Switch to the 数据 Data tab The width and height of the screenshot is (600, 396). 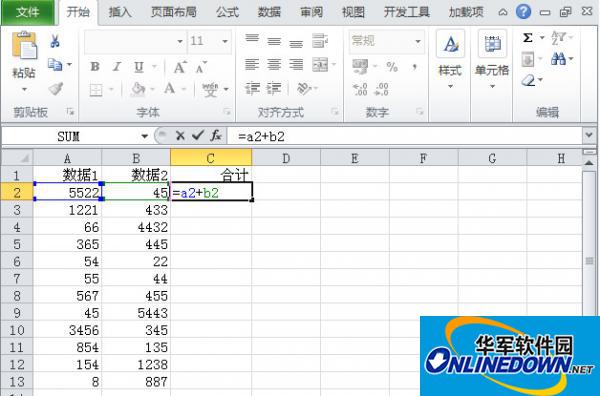[x=269, y=12]
